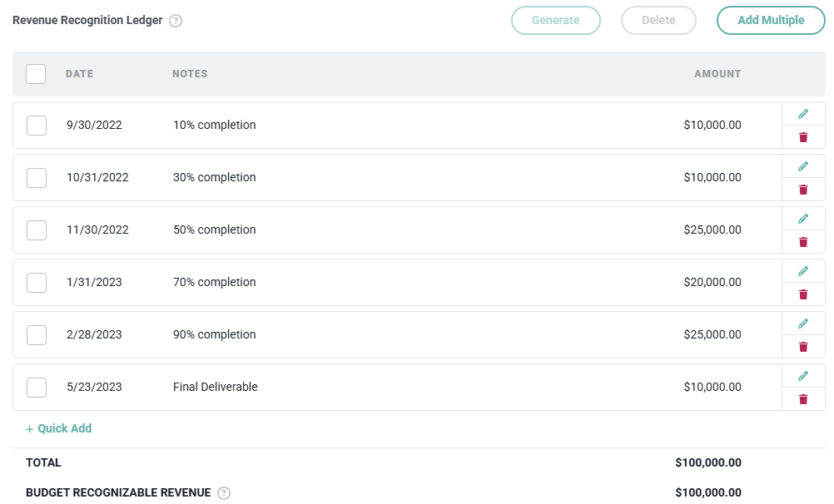The image size is (834, 504).
Task: Open Revenue Recognition Ledger help tooltip
Action: (176, 21)
